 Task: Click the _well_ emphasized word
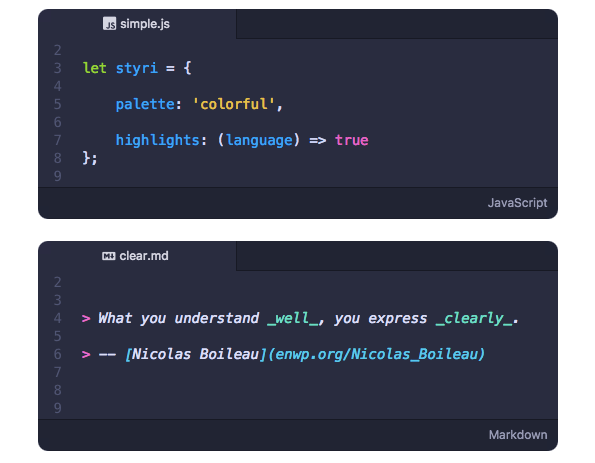coord(293,318)
